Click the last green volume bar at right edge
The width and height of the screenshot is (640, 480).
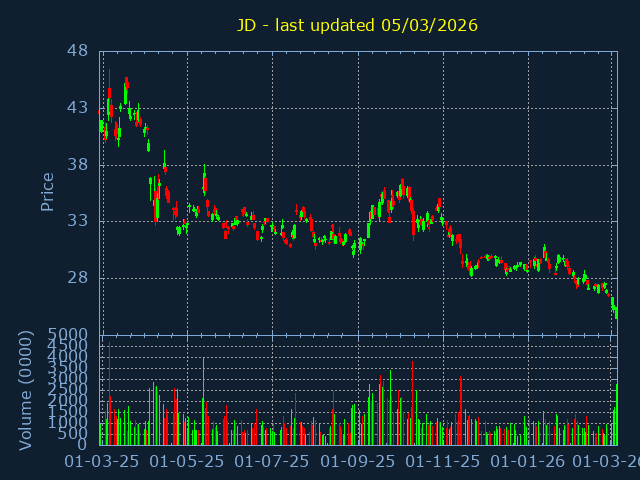[616, 414]
